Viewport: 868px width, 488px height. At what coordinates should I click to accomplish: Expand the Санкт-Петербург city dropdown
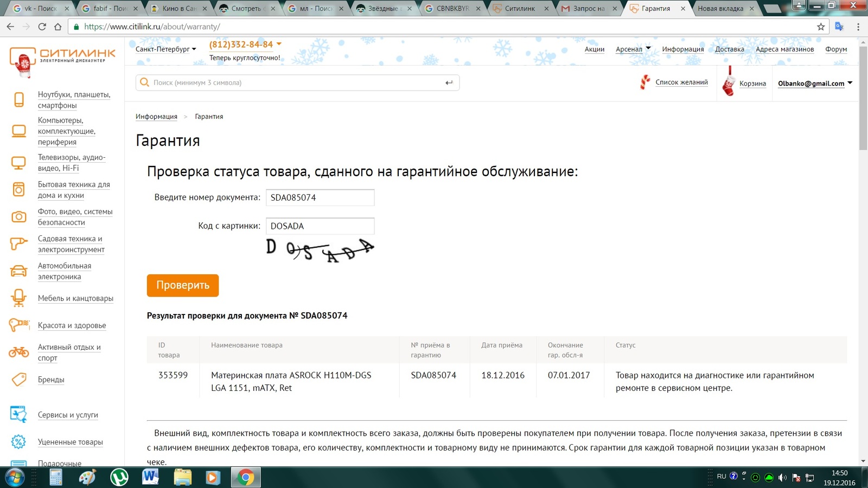pos(165,49)
